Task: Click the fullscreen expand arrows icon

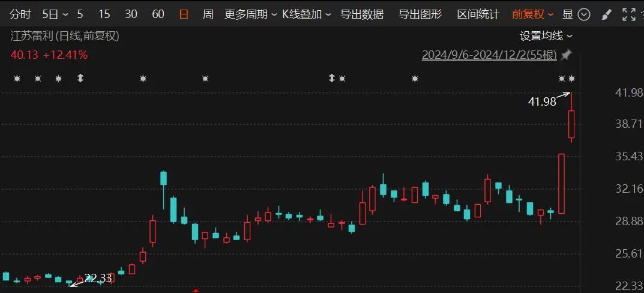Action: point(629,15)
